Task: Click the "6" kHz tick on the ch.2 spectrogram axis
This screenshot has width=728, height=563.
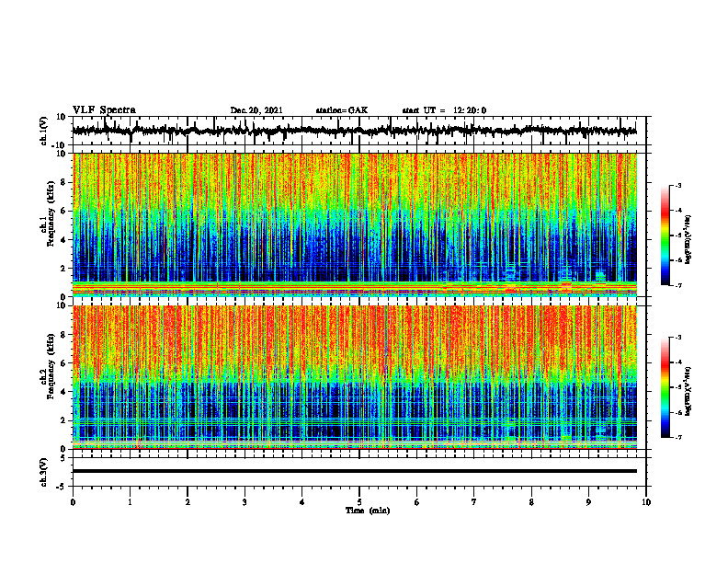Action: point(63,363)
